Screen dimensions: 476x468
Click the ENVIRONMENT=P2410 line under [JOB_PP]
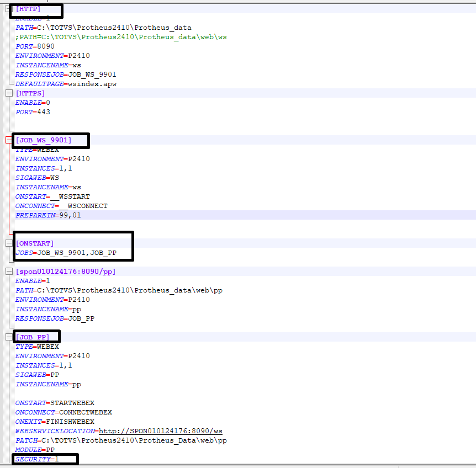52,356
